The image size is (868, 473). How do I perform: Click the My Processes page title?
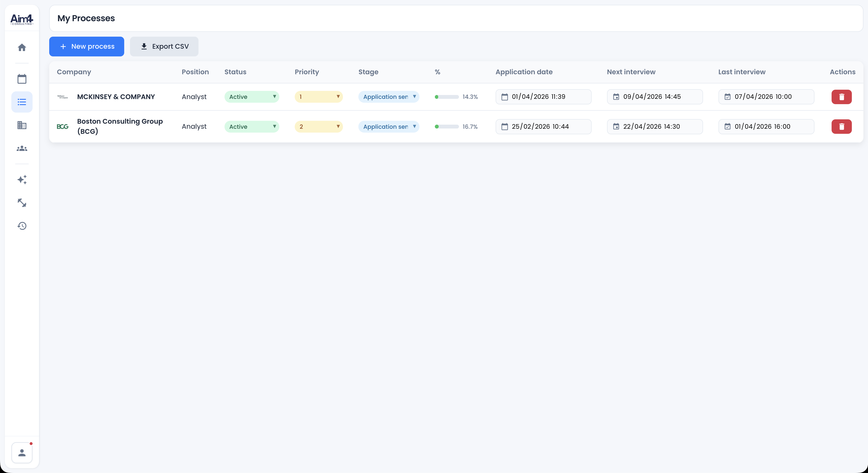coord(86,18)
